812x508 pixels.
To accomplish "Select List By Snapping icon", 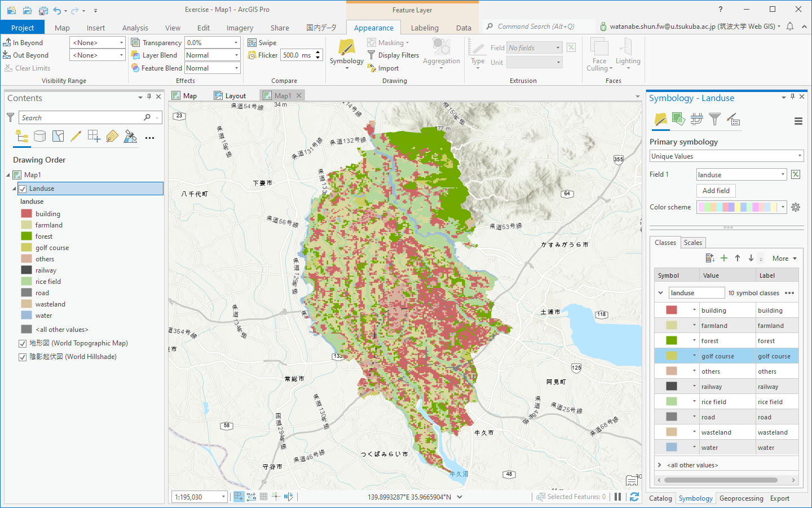I will [x=94, y=136].
